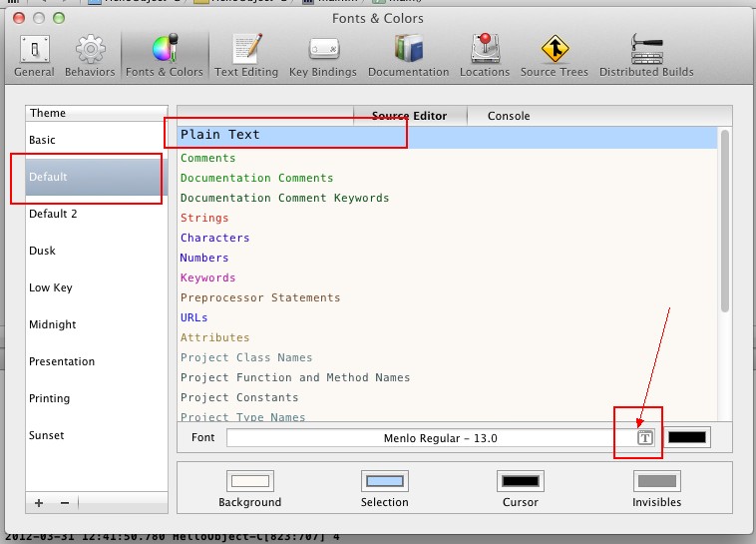Select the Project Constants row
This screenshot has height=544, width=756.
(x=448, y=397)
